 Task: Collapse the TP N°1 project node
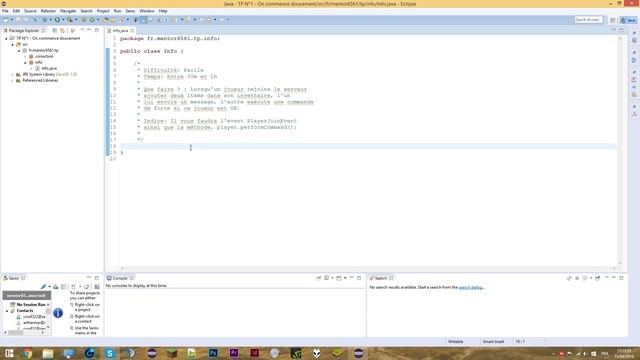pos(6,38)
